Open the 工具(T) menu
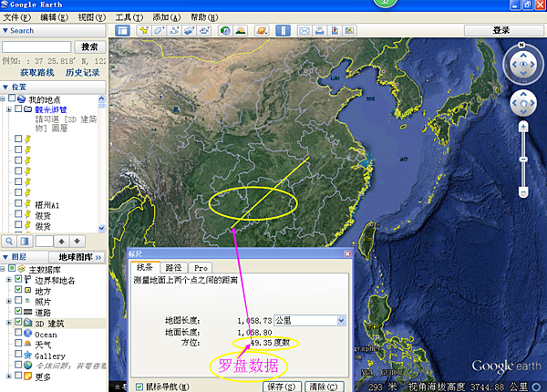The height and width of the screenshot is (392, 547). tap(129, 17)
